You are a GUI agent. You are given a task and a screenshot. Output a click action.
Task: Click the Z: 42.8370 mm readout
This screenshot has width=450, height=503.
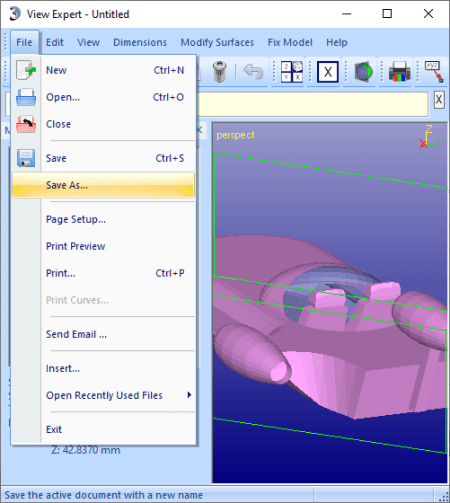click(x=86, y=450)
